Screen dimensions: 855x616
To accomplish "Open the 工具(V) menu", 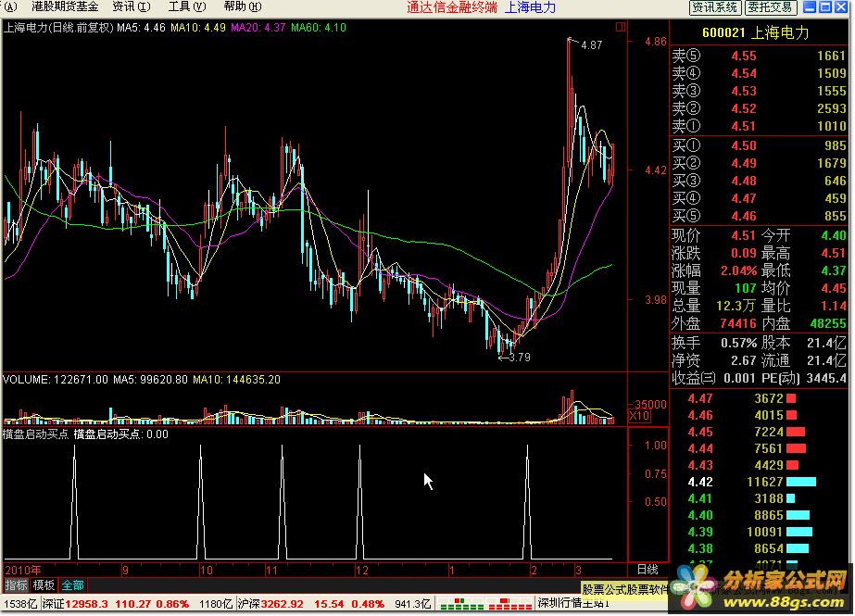I will [186, 7].
